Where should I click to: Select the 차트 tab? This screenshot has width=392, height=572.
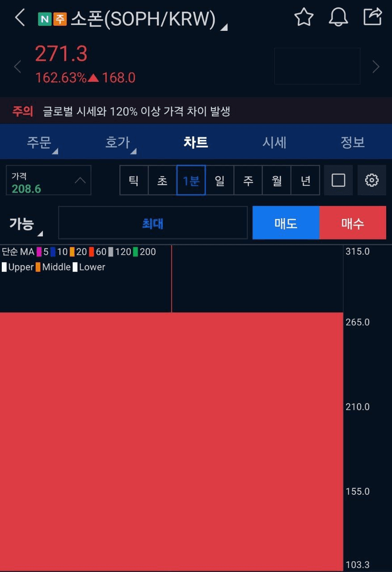(x=196, y=143)
